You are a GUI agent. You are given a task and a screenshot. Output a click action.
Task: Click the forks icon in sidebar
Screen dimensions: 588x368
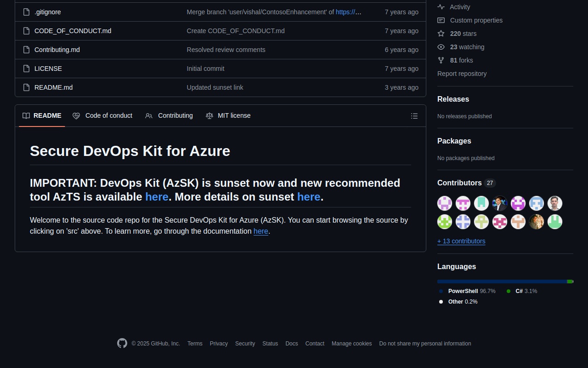[x=441, y=60]
